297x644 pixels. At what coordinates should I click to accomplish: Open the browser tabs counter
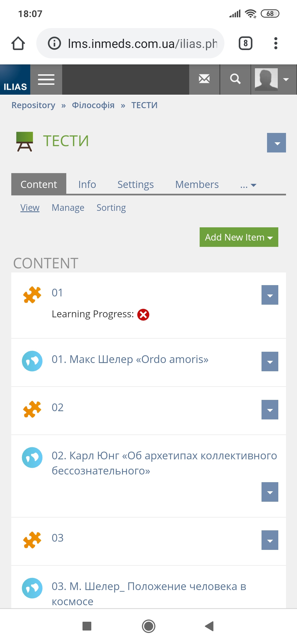pos(246,43)
